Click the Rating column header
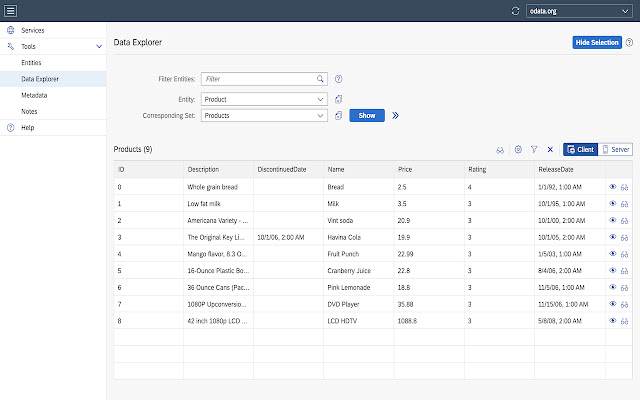640x400 pixels. tap(499, 169)
